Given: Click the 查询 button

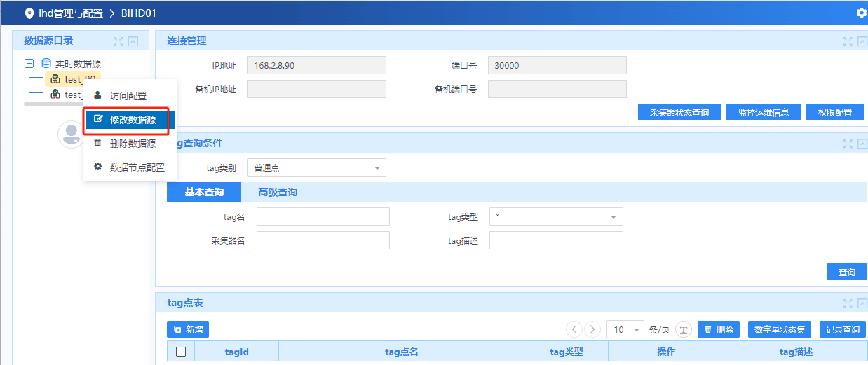Looking at the screenshot, I should pyautogui.click(x=847, y=272).
